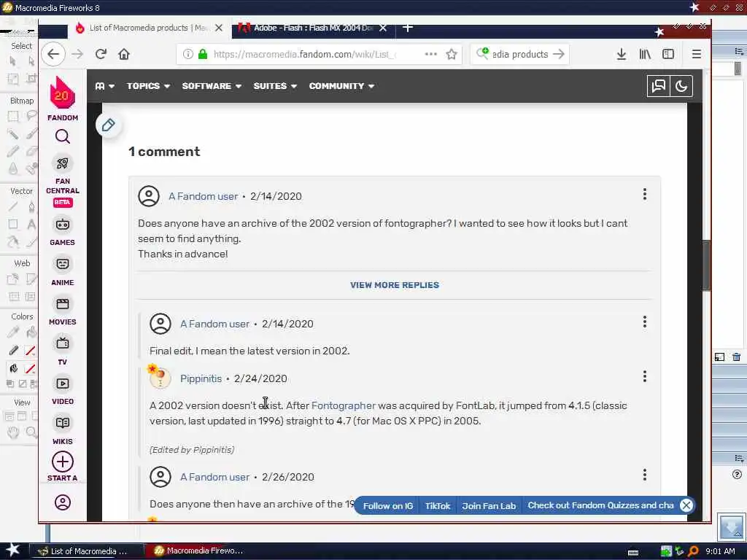Open the Video play icon

coord(63,384)
